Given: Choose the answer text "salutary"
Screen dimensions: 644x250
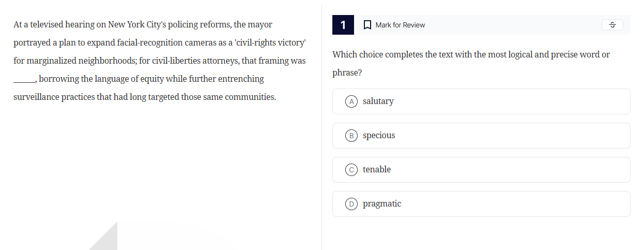Looking at the screenshot, I should 378,101.
